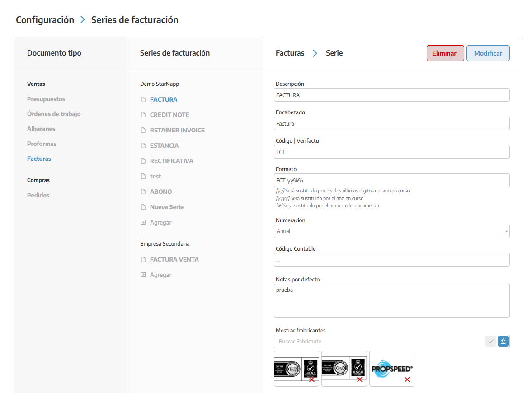Click plus icon under Empresa Secundaria series
Screen dimensions: 532x393
coord(143,275)
